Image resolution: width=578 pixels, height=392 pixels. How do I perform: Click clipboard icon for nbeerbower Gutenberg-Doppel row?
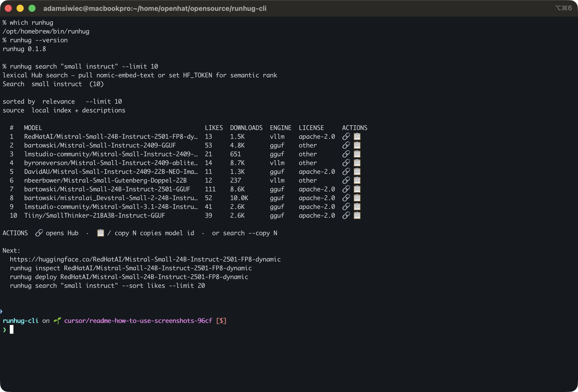[x=357, y=180]
